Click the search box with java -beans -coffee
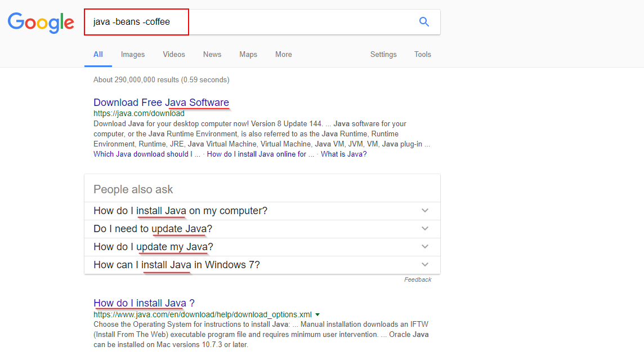The height and width of the screenshot is (364, 644). pyautogui.click(x=262, y=22)
